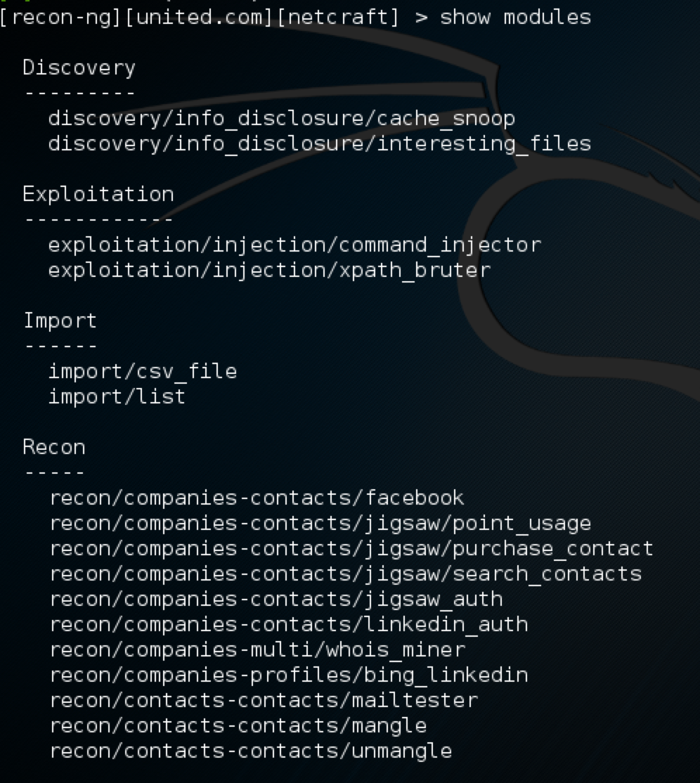Select the bing_linkedin module line
The image size is (700, 783).
click(288, 675)
